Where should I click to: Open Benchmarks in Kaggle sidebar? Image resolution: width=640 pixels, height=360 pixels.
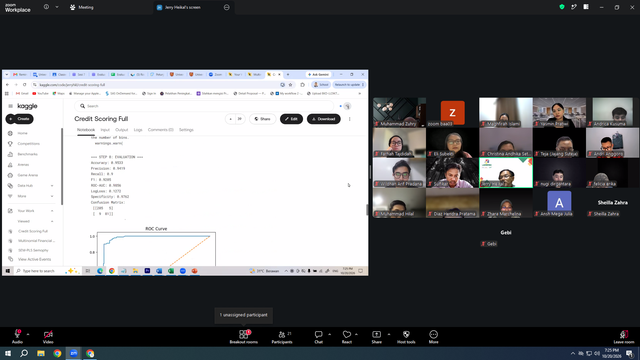(x=27, y=154)
